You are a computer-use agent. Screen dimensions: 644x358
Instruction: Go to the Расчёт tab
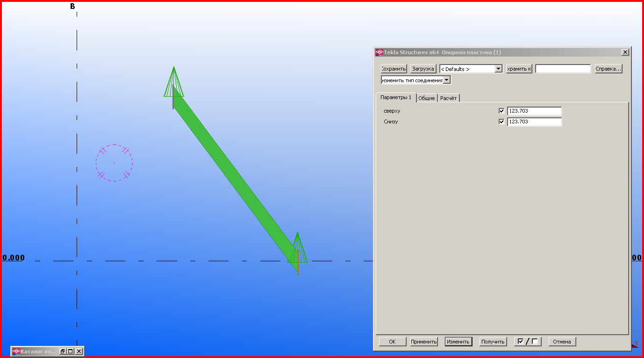click(x=449, y=98)
